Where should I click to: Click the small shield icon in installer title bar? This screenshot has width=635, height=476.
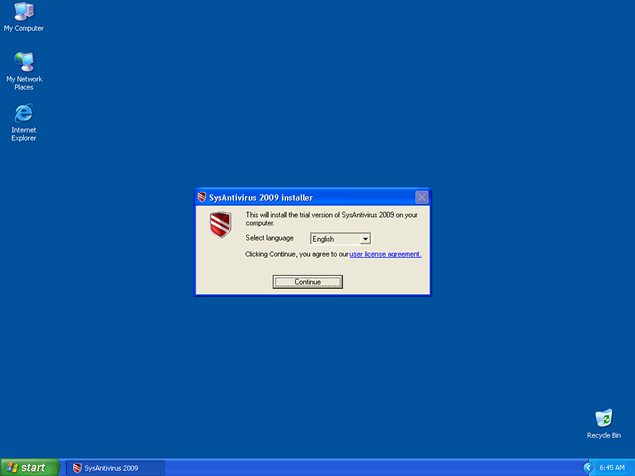[x=203, y=197]
